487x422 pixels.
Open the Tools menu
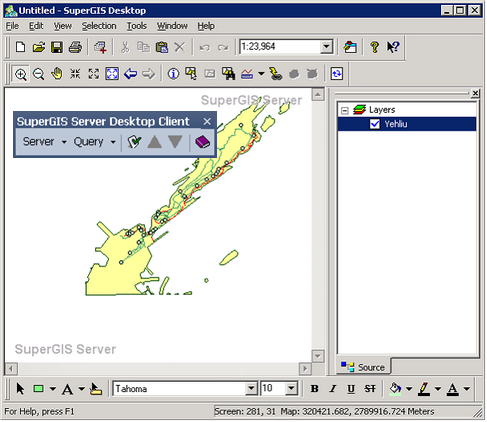coord(137,26)
